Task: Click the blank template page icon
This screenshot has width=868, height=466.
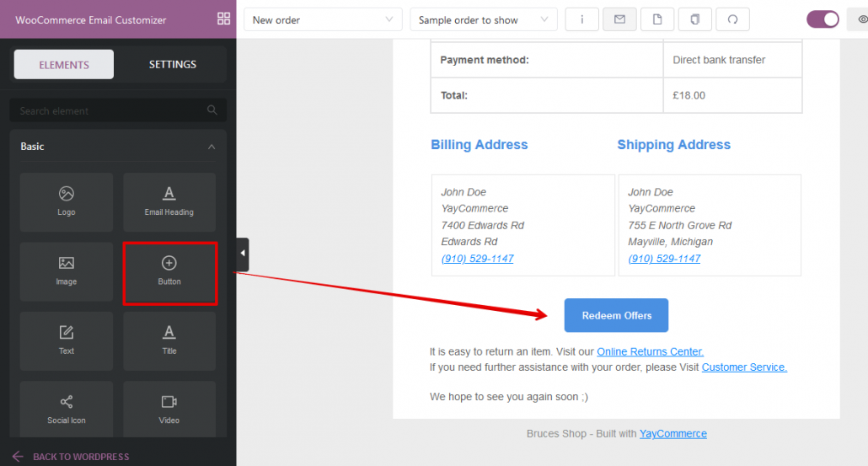Action: point(657,19)
